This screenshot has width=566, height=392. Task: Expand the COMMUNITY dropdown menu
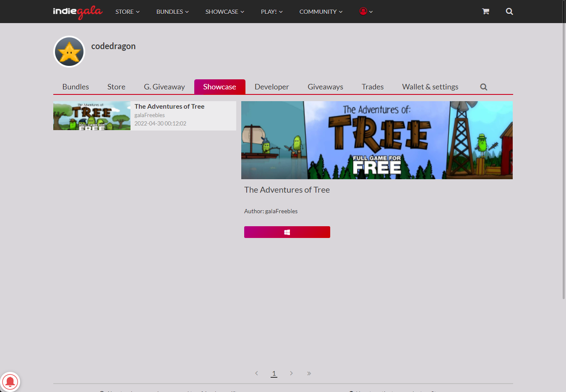coord(321,12)
